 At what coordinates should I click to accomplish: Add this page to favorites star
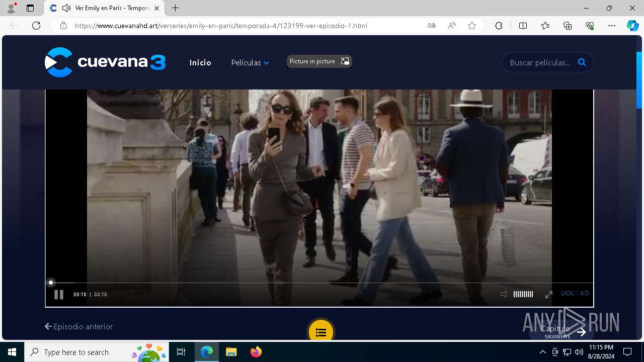point(472,26)
